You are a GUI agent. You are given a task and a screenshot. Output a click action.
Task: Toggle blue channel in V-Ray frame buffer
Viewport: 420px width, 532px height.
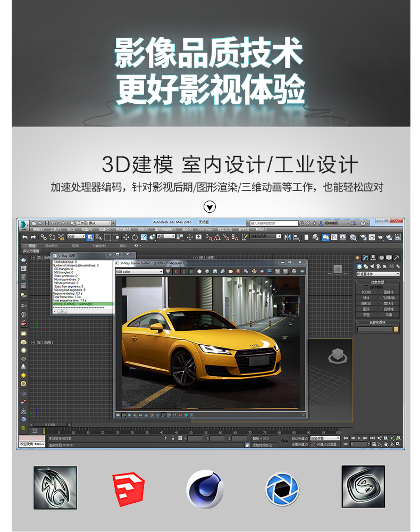(191, 271)
